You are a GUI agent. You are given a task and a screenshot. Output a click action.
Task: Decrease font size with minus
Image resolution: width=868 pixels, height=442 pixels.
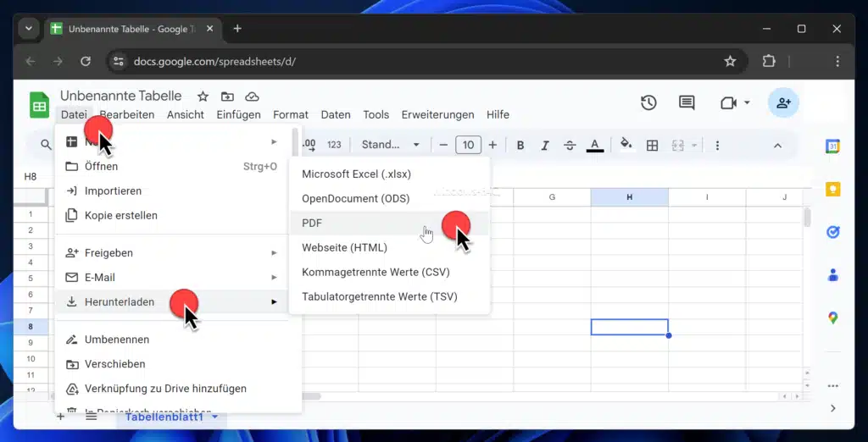click(x=443, y=146)
